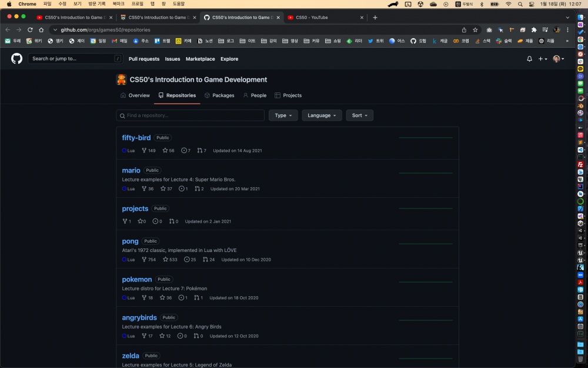The width and height of the screenshot is (588, 368).
Task: Show hidden bookmarks with the overflow chevron
Action: click(567, 41)
